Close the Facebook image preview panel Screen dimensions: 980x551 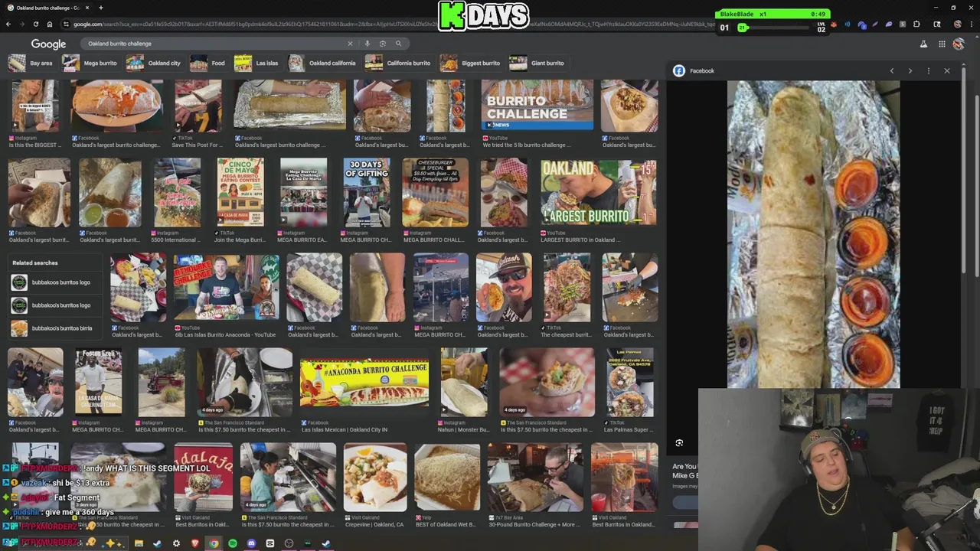947,70
